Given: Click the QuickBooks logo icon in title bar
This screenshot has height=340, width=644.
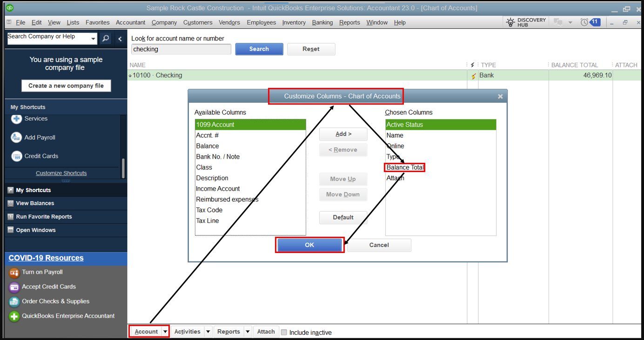Looking at the screenshot, I should click(10, 8).
